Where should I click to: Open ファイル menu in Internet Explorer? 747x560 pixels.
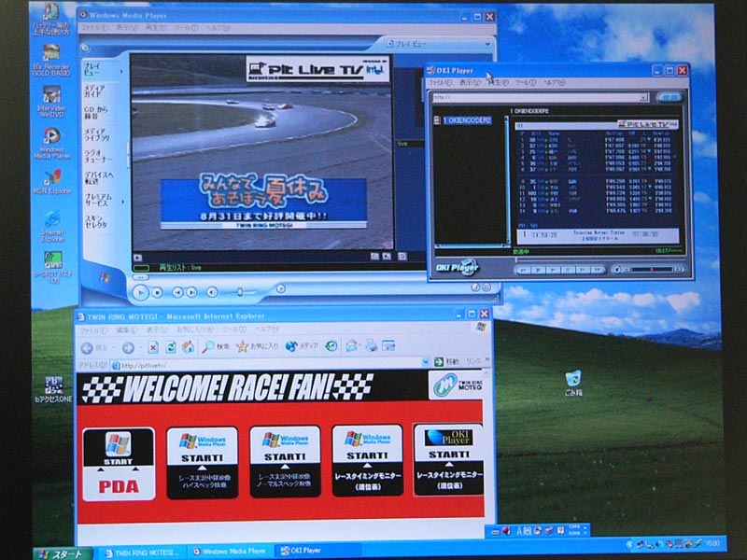(92, 330)
